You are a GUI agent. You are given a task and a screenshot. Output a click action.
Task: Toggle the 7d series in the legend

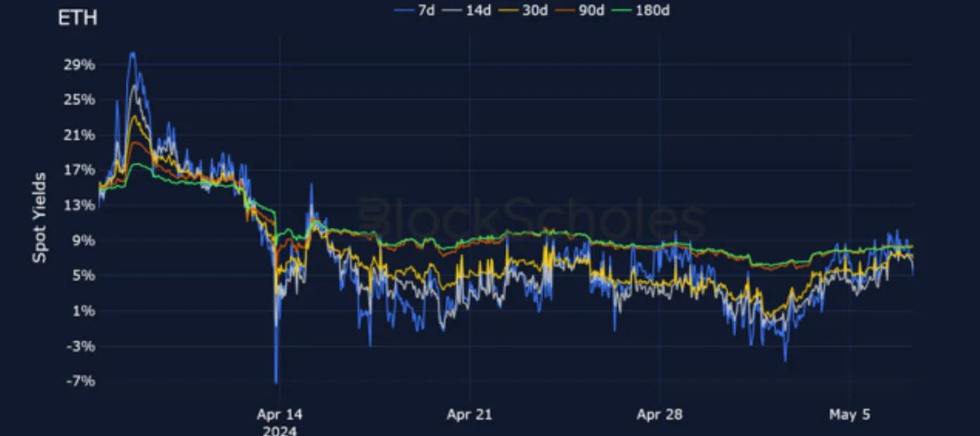pyautogui.click(x=415, y=10)
